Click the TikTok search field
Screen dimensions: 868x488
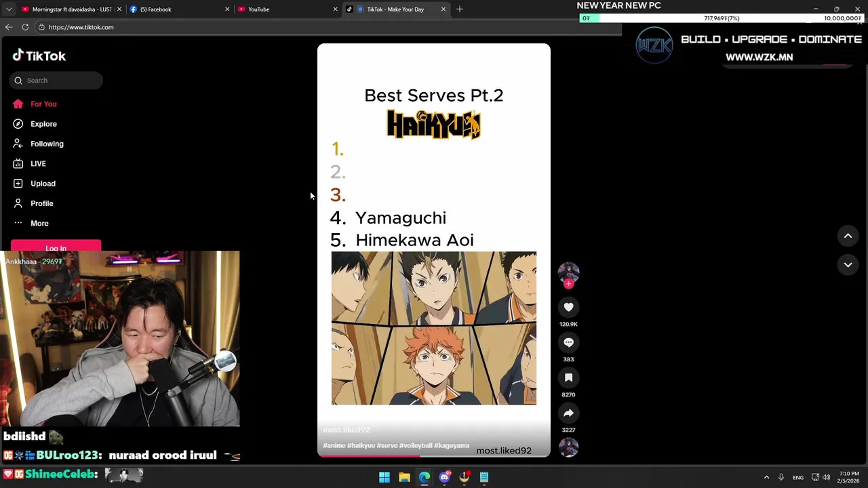[56, 81]
